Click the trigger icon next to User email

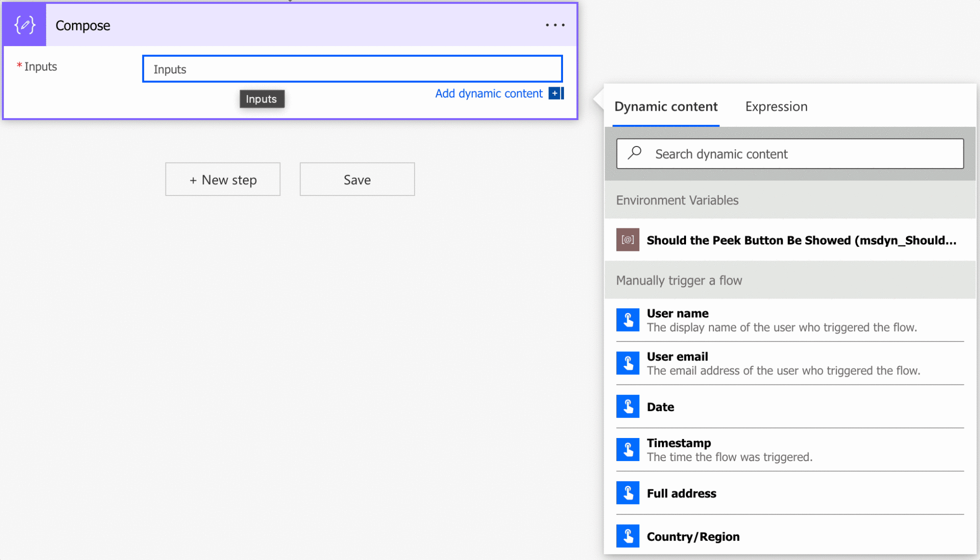point(628,363)
